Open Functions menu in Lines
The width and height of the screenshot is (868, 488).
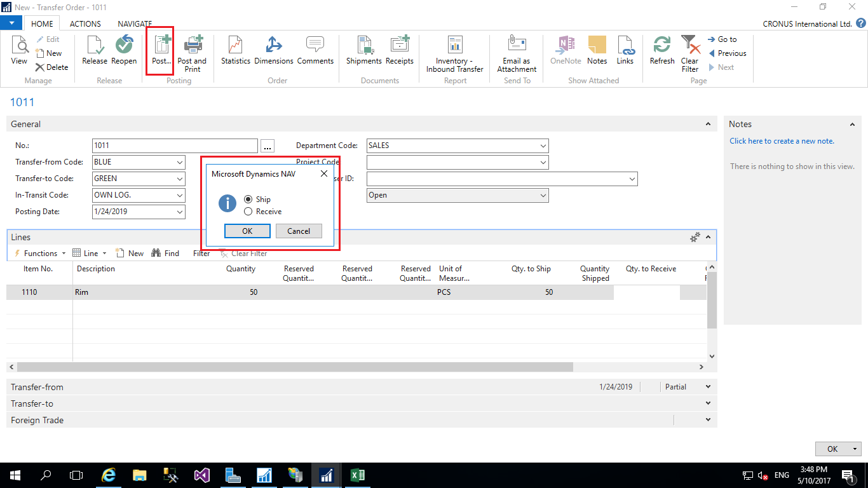coord(39,253)
